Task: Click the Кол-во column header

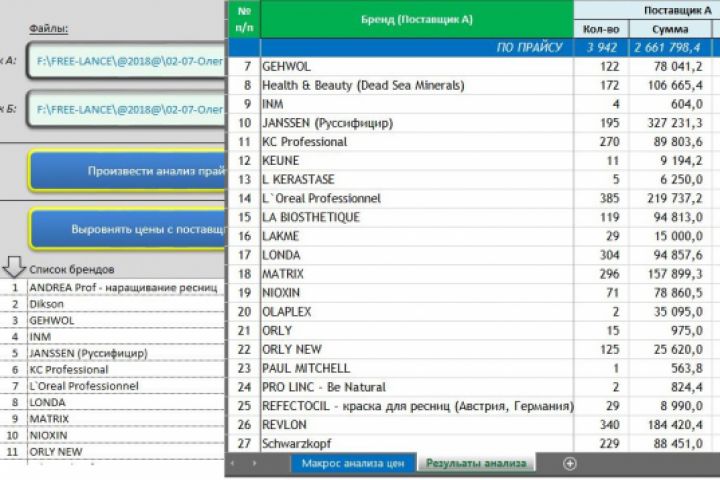Action: pyautogui.click(x=601, y=29)
